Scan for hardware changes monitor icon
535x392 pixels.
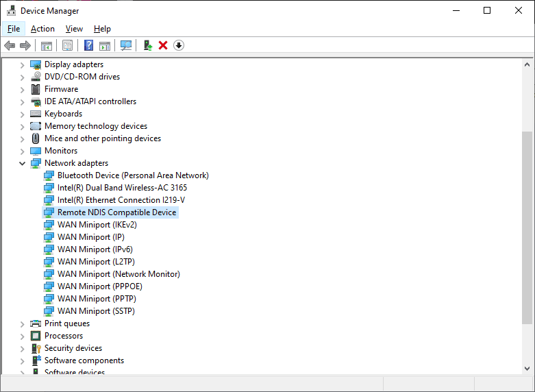pyautogui.click(x=126, y=45)
